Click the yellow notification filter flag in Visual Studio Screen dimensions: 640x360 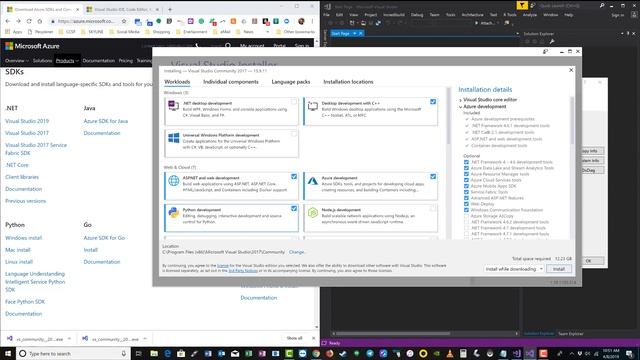tap(522, 5)
